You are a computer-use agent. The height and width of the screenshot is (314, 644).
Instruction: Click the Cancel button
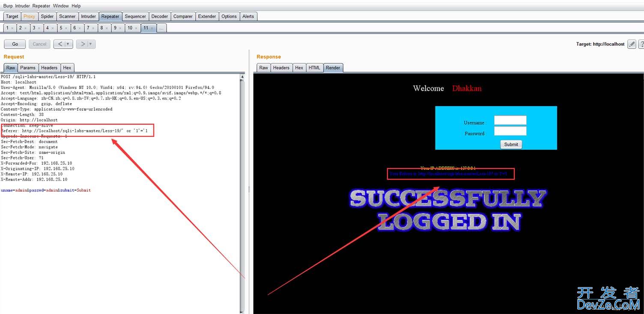(39, 44)
